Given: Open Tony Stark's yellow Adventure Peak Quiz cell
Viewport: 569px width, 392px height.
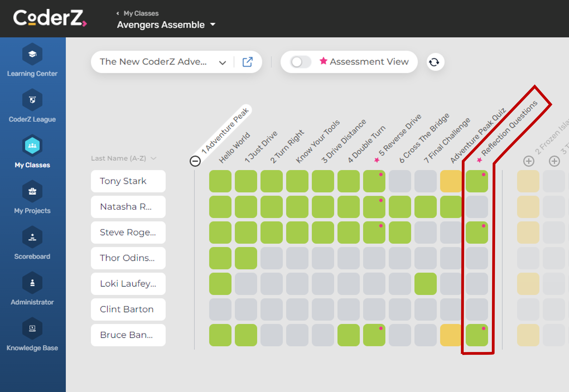Looking at the screenshot, I should (451, 181).
